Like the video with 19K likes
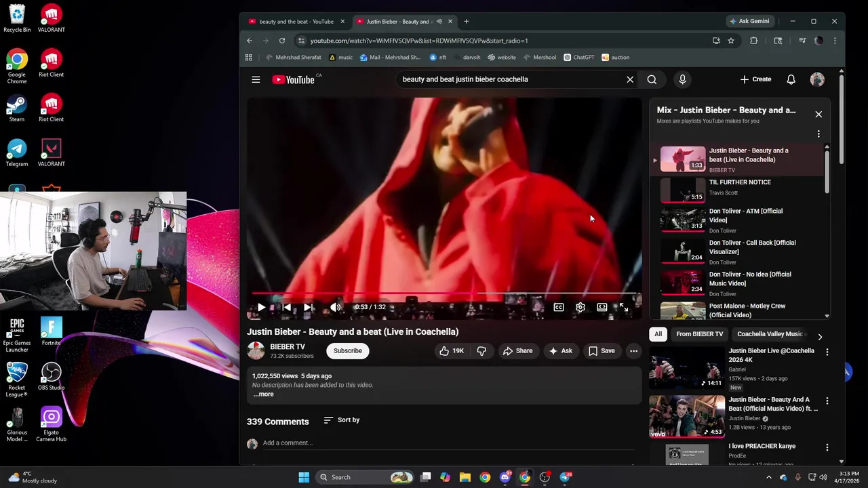 point(451,350)
